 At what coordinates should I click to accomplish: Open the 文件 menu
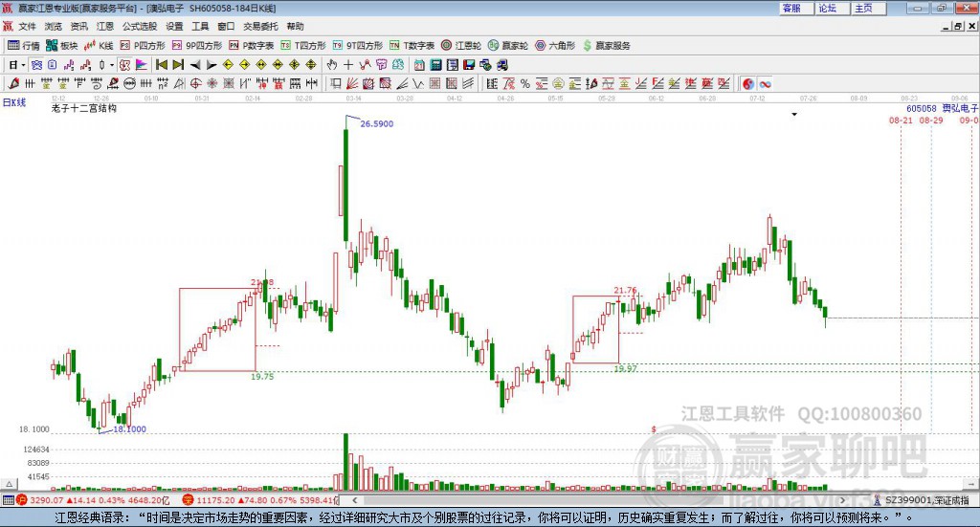(x=27, y=26)
